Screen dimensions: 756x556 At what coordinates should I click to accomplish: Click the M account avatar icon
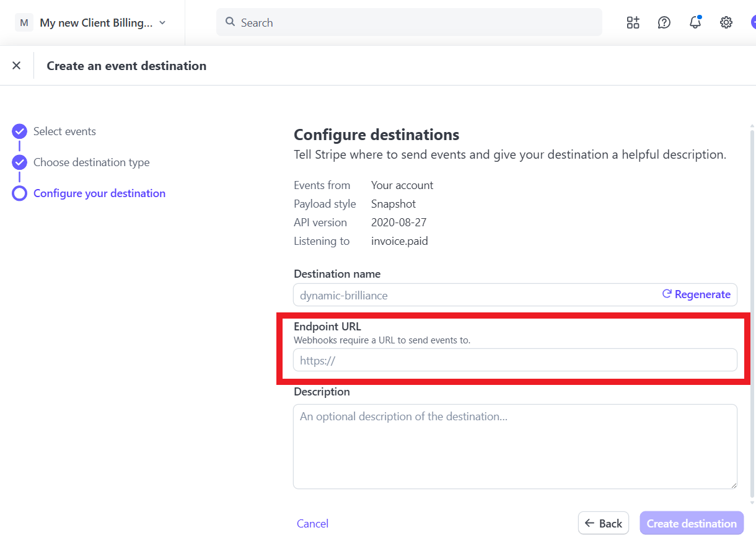24,23
